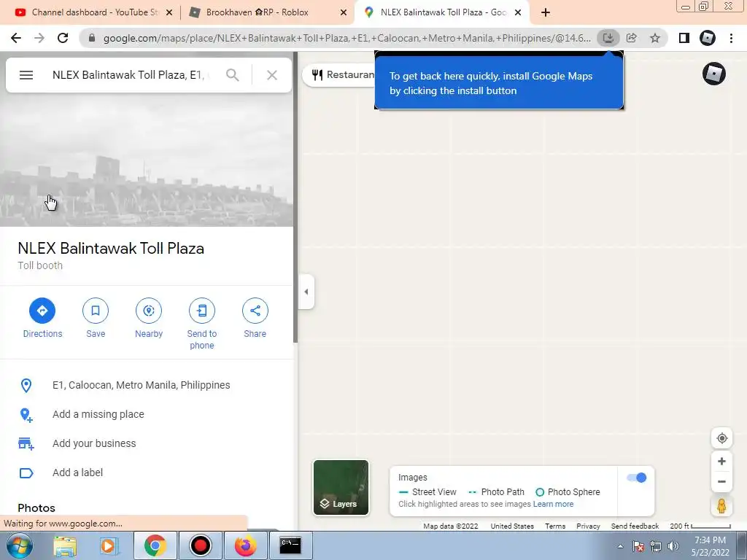The image size is (747, 560).
Task: Click the Learn more link
Action: coord(553,505)
